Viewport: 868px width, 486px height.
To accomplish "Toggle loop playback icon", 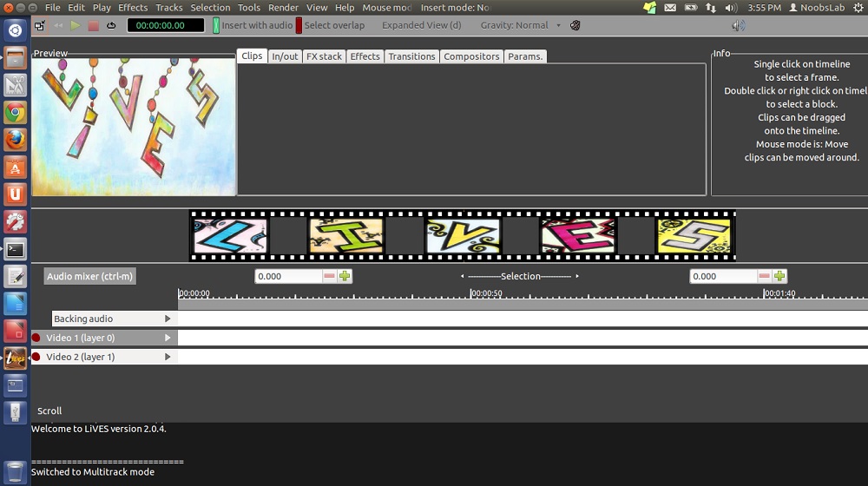I will [x=111, y=25].
